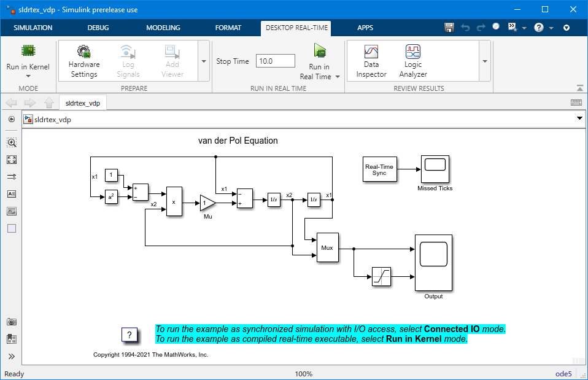This screenshot has width=588, height=380.
Task: Open the Data Inspector
Action: click(x=371, y=61)
